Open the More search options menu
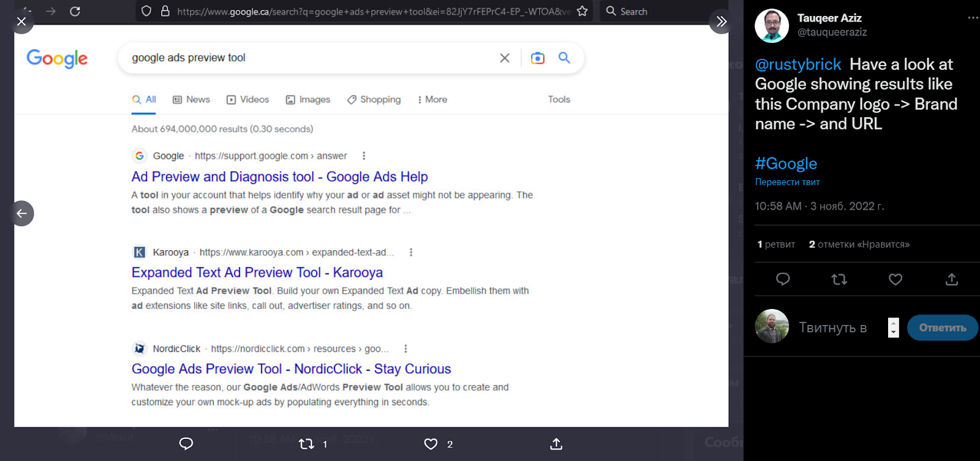Image resolution: width=980 pixels, height=461 pixels. click(432, 99)
